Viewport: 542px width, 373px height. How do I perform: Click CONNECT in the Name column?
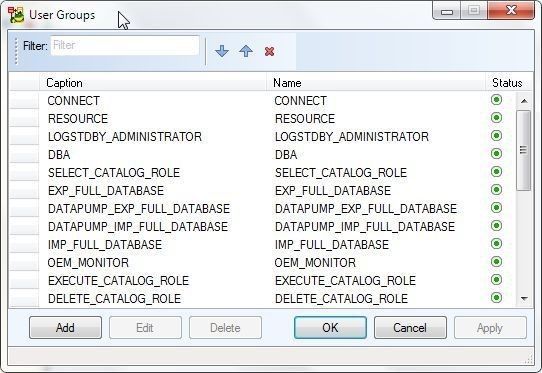[300, 101]
